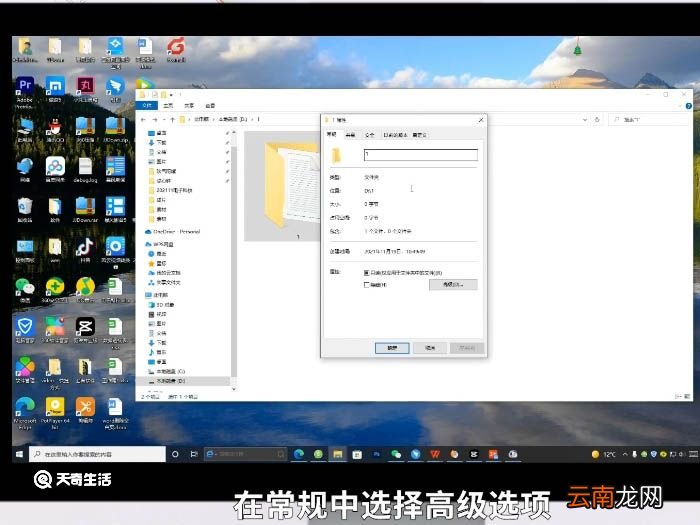Image resolution: width=700 pixels, height=525 pixels.
Task: Open the View tab in Explorer ribbon
Action: tap(210, 105)
